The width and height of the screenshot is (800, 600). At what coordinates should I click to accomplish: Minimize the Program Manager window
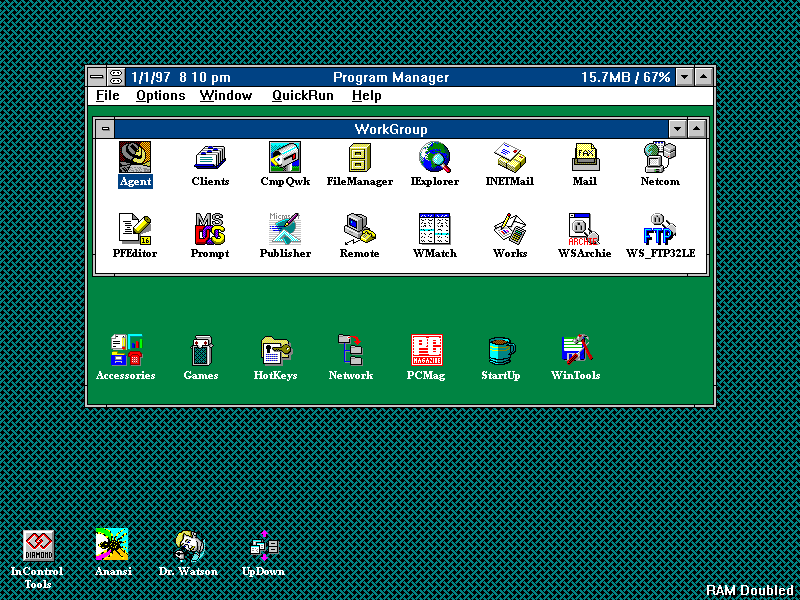click(x=684, y=78)
